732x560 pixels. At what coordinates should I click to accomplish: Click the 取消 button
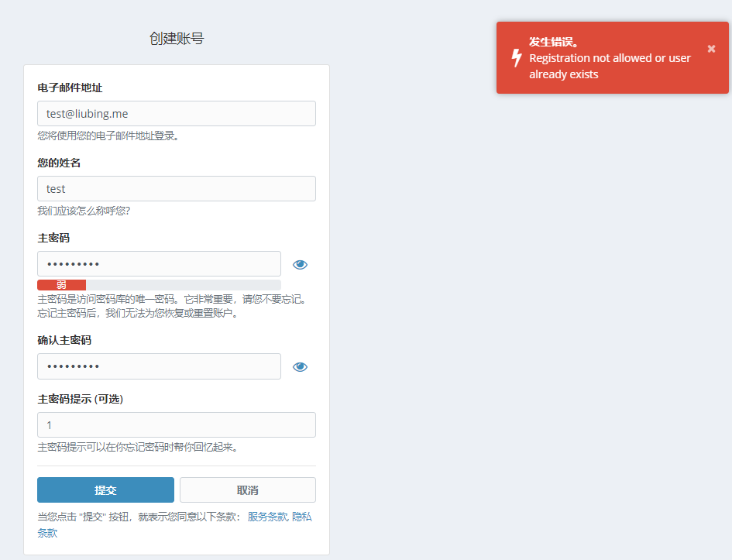248,490
